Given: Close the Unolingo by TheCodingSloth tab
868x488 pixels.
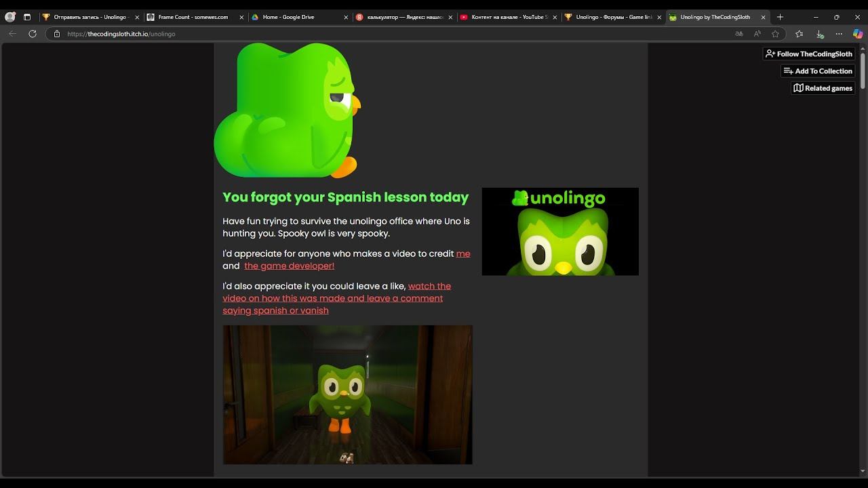Looking at the screenshot, I should pos(763,18).
